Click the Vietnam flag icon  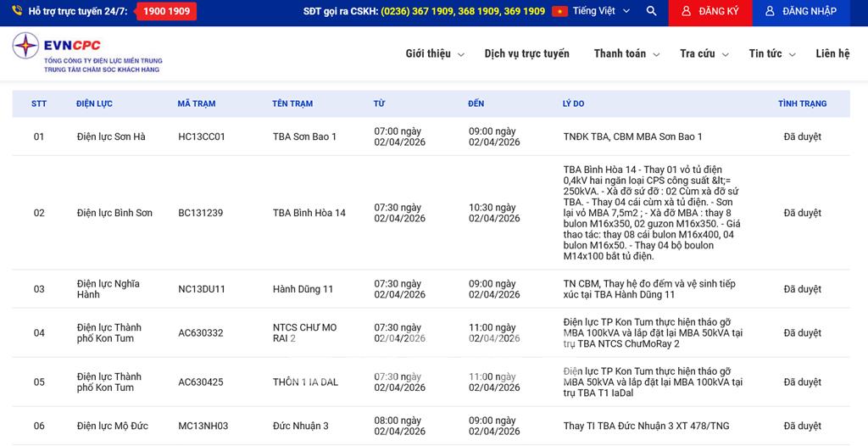(559, 11)
